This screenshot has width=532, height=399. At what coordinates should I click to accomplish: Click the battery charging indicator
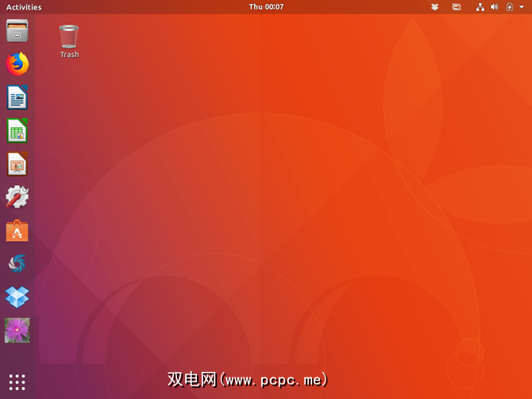click(x=509, y=7)
